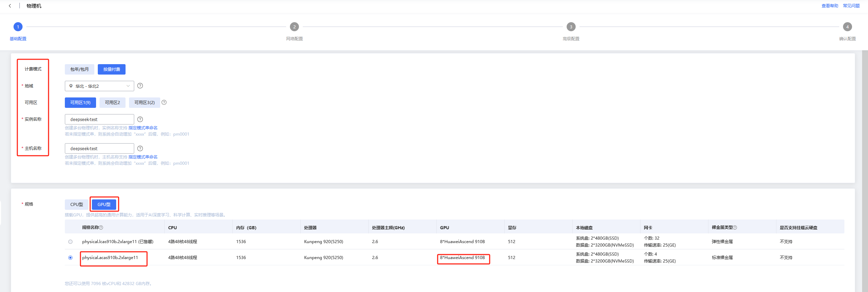Viewport: 868px width, 292px height.
Task: Click 处理器主频(GHz) column header
Action: [388, 228]
